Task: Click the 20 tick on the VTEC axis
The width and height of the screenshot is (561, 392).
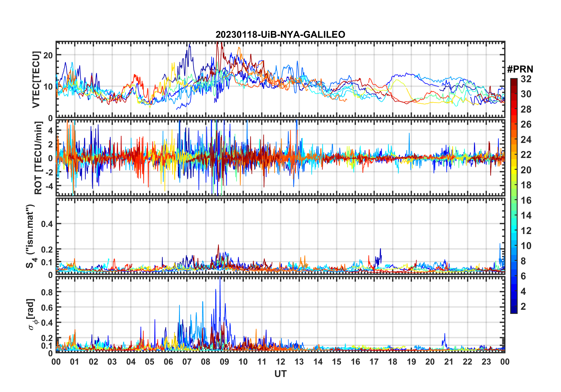Action: (x=48, y=55)
